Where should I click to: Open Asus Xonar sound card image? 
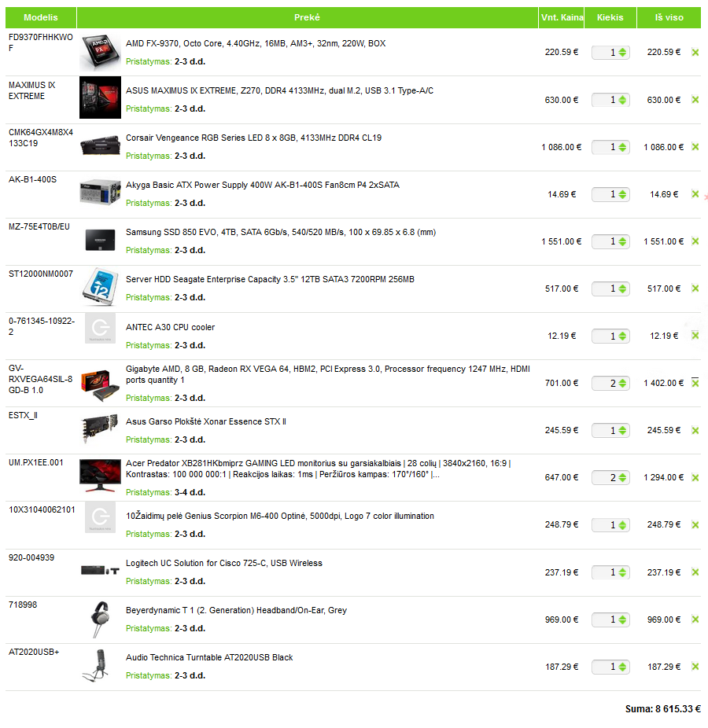(x=99, y=428)
